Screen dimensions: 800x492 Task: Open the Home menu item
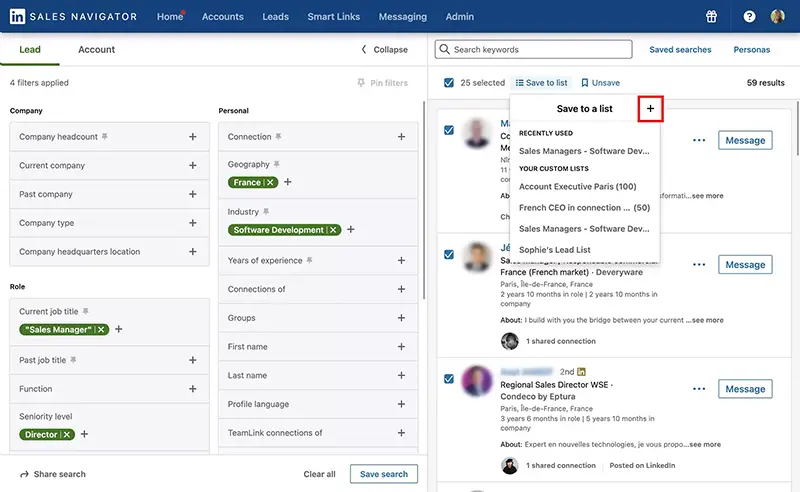170,16
